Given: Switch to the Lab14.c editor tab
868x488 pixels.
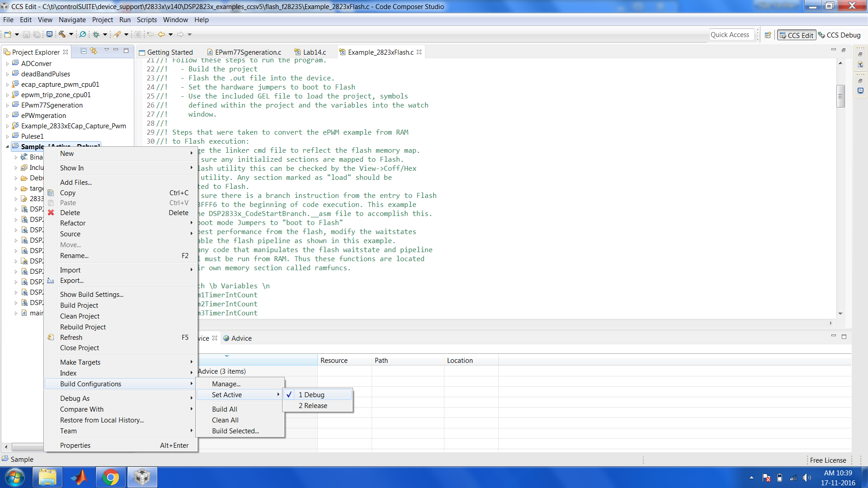Looking at the screenshot, I should 314,52.
